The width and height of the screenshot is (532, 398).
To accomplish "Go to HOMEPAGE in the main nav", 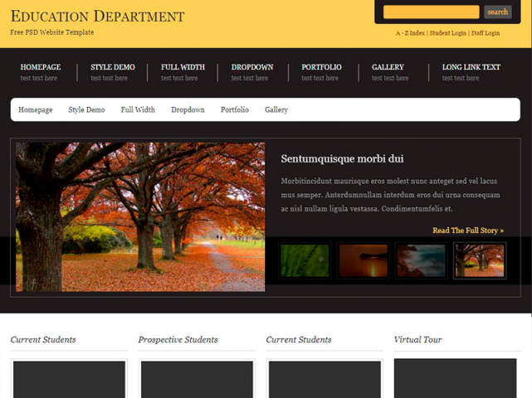I will tap(41, 67).
